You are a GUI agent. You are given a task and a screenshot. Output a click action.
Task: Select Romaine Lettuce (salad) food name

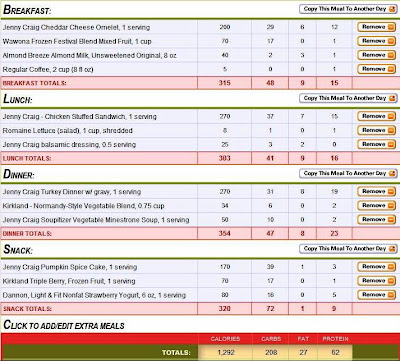[68, 131]
